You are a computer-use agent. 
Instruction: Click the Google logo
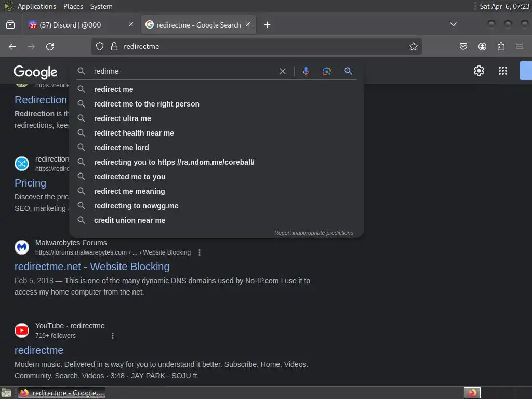(35, 72)
